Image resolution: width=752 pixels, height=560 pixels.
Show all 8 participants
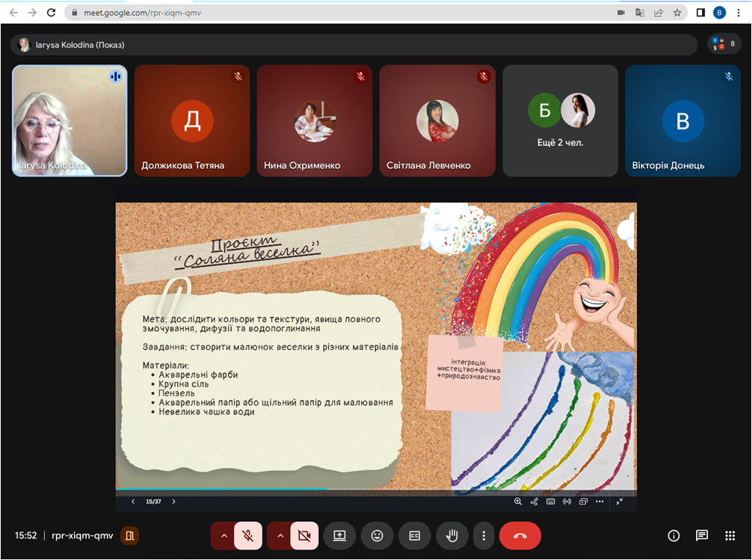point(724,44)
